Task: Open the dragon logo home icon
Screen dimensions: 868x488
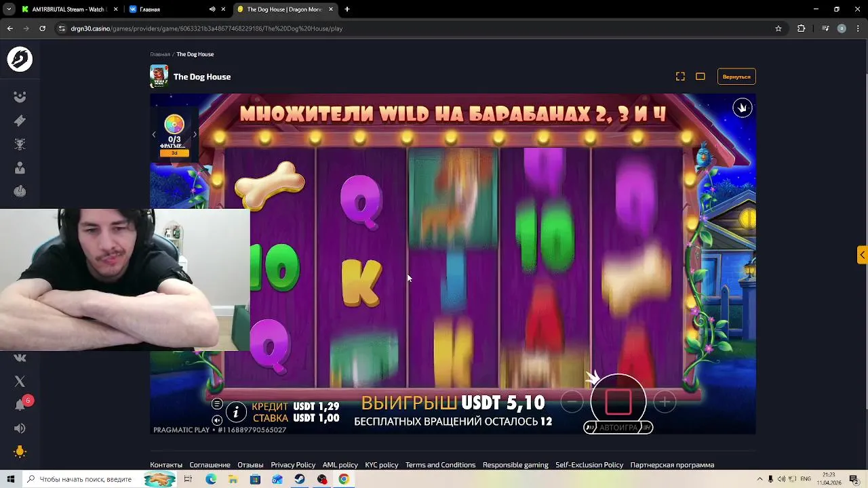Action: coord(20,60)
